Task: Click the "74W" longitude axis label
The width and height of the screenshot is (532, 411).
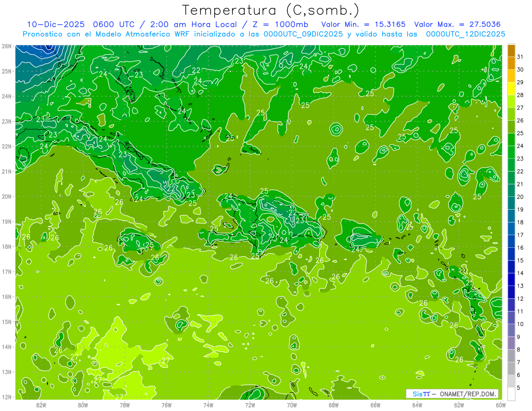Action: tap(208, 405)
